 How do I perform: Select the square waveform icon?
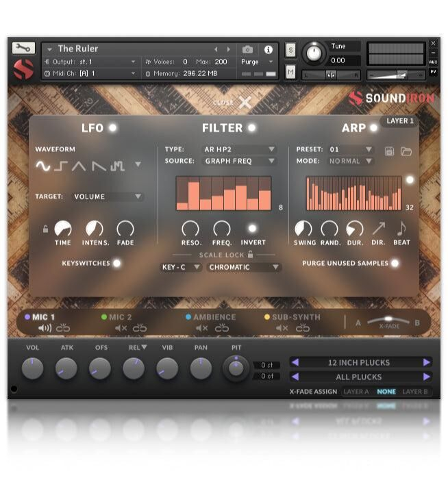coord(62,165)
